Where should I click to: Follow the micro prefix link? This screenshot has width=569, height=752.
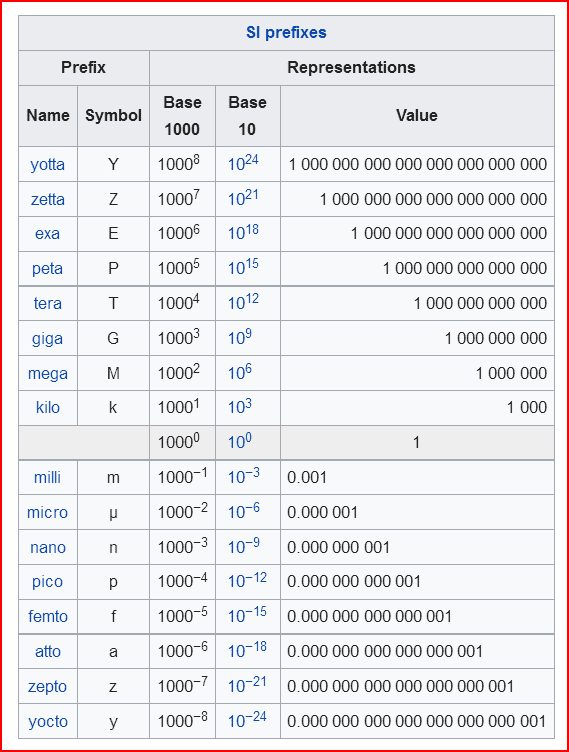(x=47, y=512)
